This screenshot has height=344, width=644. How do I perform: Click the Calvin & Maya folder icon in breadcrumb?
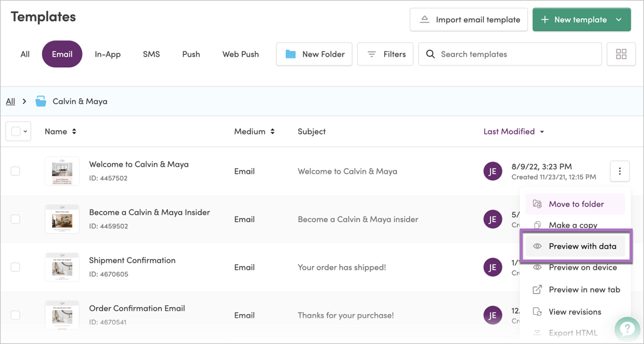click(x=40, y=101)
